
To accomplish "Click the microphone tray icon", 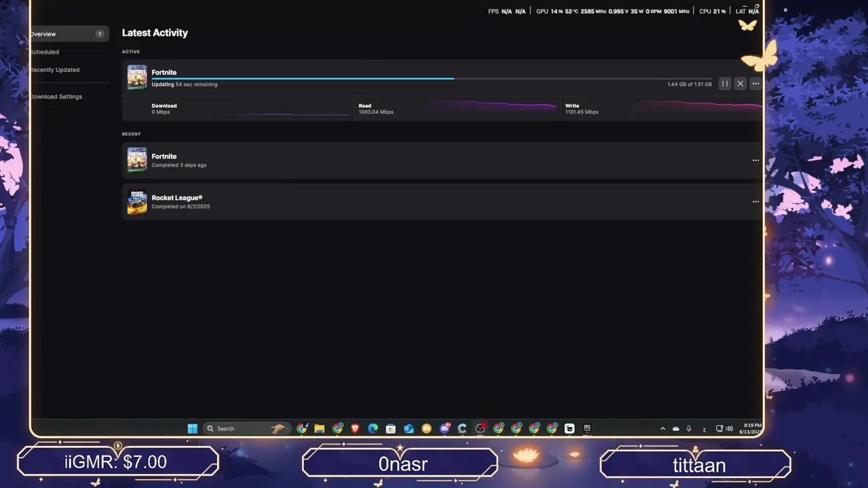I will (x=689, y=429).
